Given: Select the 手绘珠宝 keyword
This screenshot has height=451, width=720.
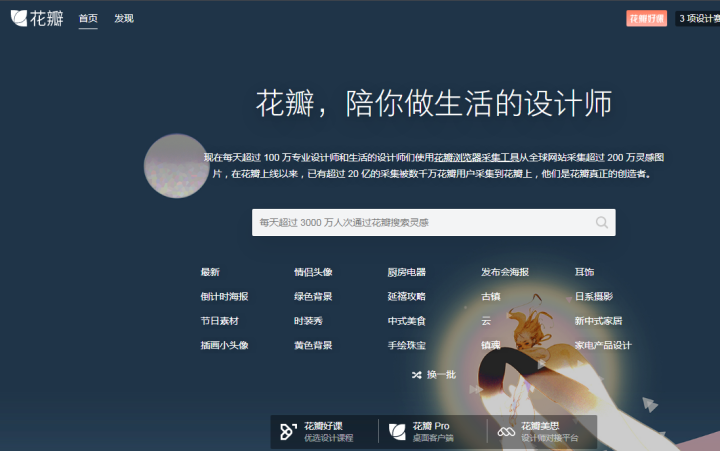Looking at the screenshot, I should 407,345.
